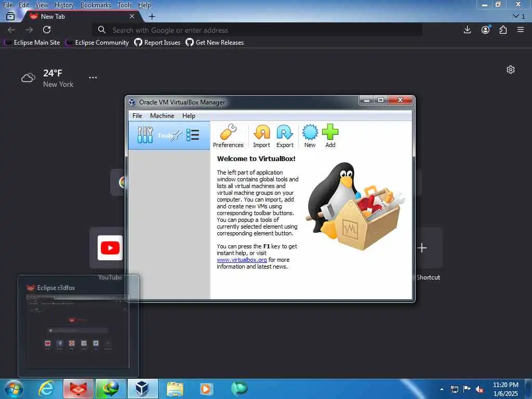The width and height of the screenshot is (532, 399).
Task: Open Eclipse Main Site bookmark
Action: pyautogui.click(x=32, y=43)
